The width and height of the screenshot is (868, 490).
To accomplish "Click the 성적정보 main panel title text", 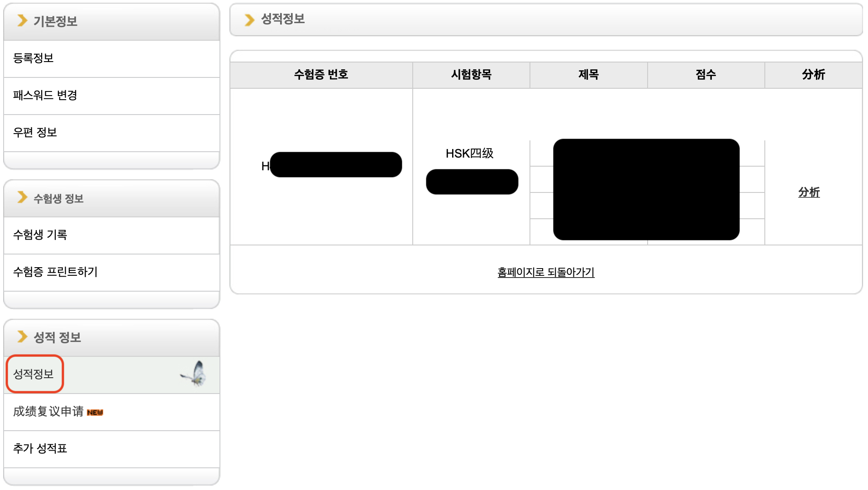I will (283, 19).
